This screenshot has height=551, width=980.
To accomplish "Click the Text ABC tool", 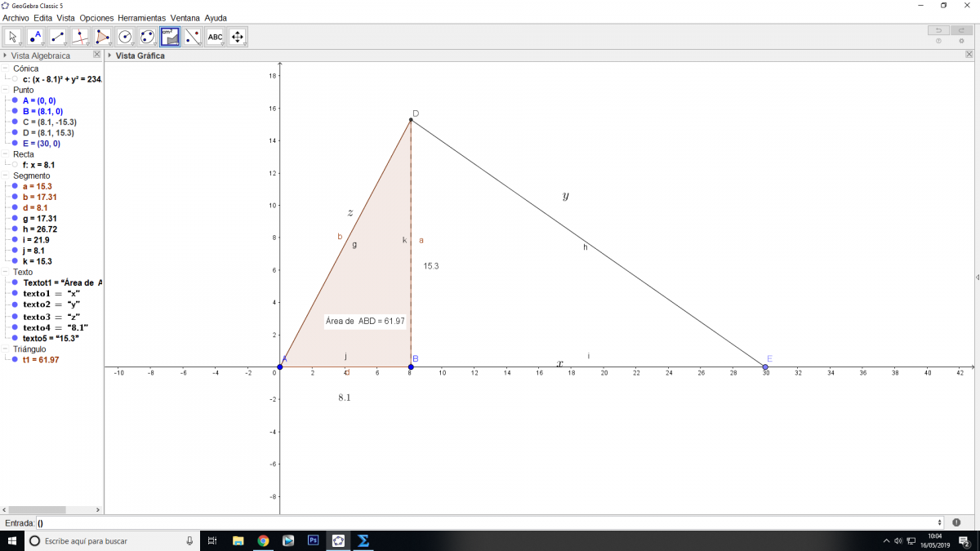I will (x=215, y=37).
